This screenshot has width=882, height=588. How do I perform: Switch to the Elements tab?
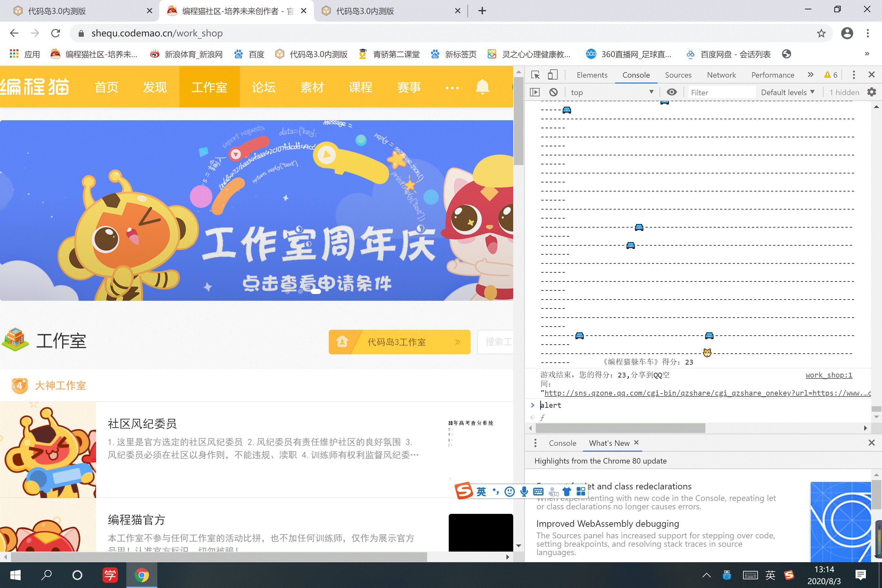(592, 75)
